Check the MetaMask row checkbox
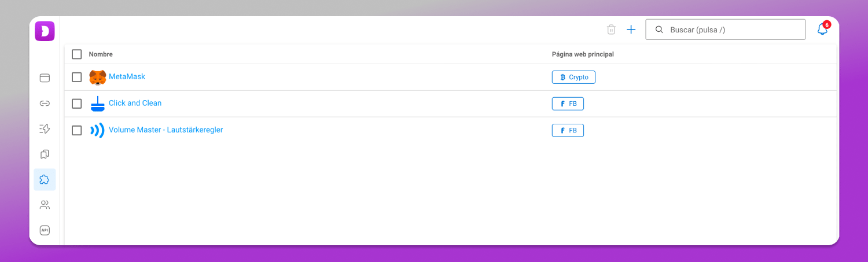This screenshot has width=868, height=262. (77, 78)
